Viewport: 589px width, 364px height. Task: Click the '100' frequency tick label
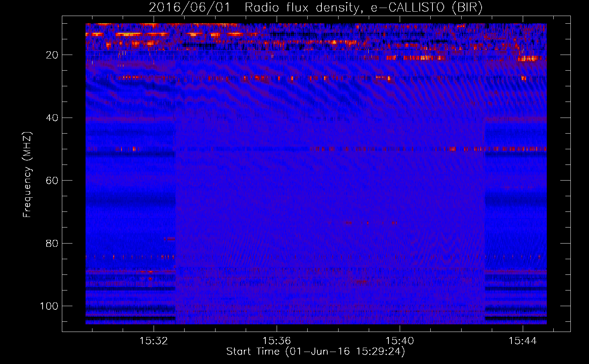pyautogui.click(x=49, y=306)
